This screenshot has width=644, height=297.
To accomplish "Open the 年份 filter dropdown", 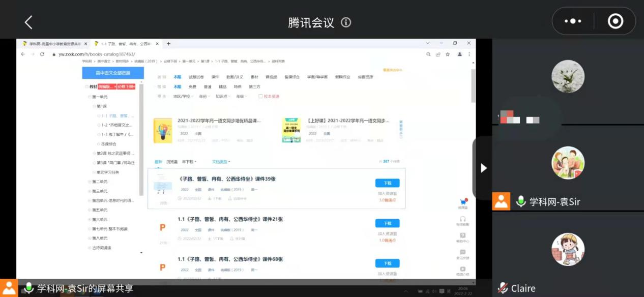I will pos(204,96).
